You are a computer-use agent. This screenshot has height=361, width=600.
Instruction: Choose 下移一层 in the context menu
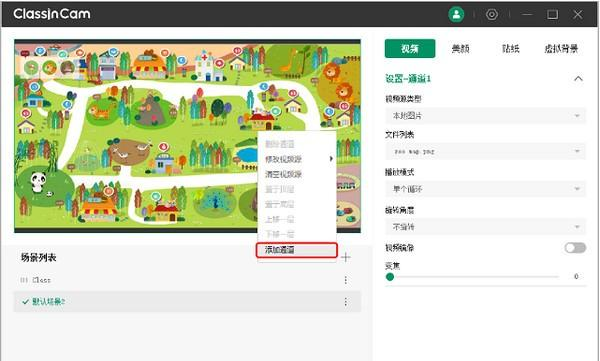297,234
